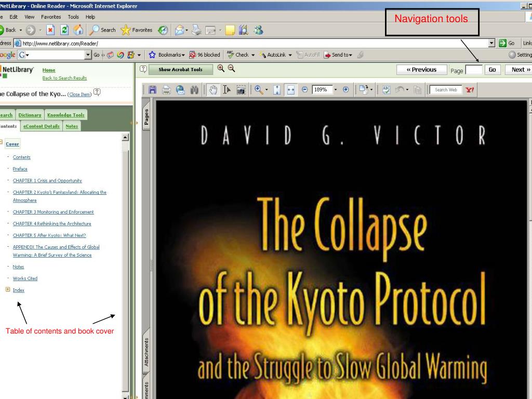This screenshot has height=399, width=532.
Task: Click the IE Messenger icon
Action: pos(259,30)
